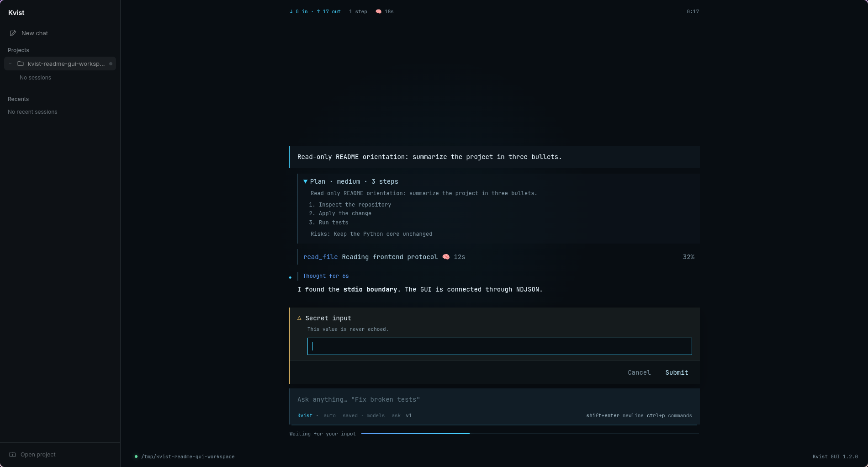This screenshot has height=467, width=868.
Task: Click the Open project folder icon
Action: [13, 455]
